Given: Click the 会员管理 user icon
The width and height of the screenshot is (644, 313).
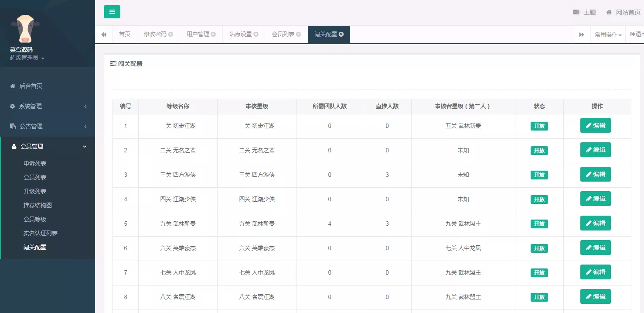Looking at the screenshot, I should (13, 146).
